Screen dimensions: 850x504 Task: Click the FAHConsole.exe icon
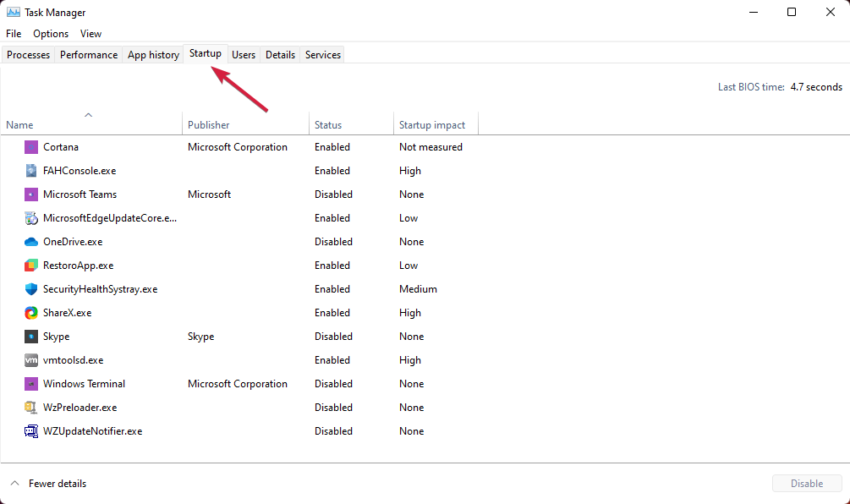click(31, 171)
